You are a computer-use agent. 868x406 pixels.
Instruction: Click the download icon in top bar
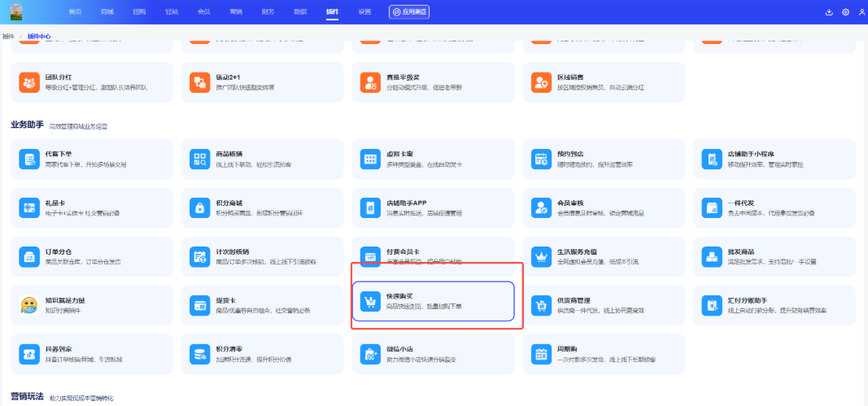(829, 12)
